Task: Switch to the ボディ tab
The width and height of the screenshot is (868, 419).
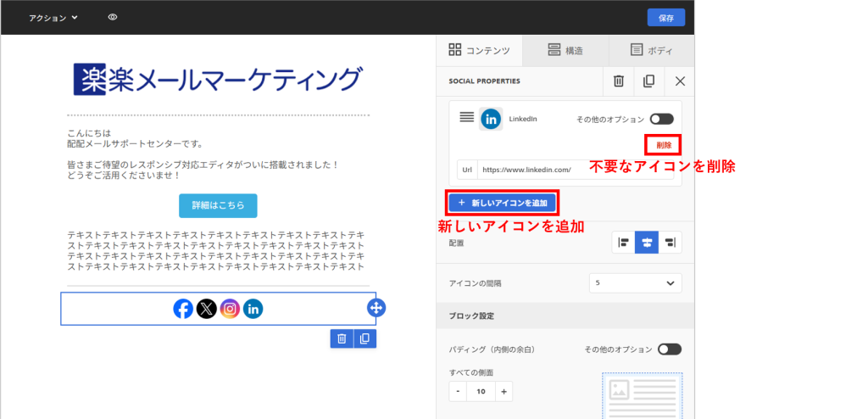Action: point(652,50)
